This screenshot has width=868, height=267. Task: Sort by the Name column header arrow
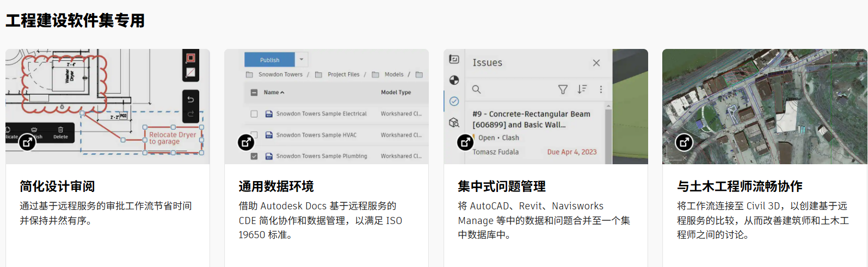[282, 92]
